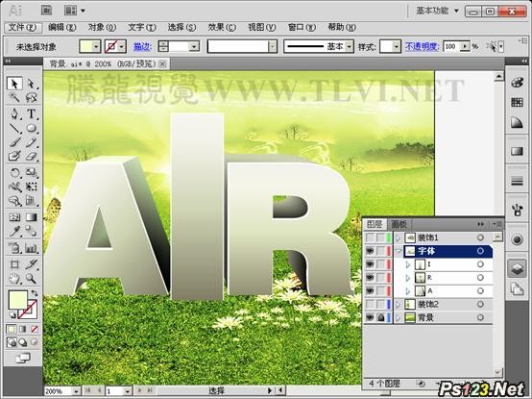Select the Pen tool
532x399 pixels.
14,113
